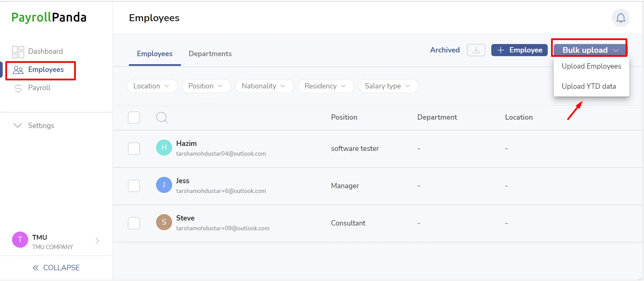The width and height of the screenshot is (644, 281).
Task: Open the Salary type filter dropdown
Action: click(x=388, y=86)
